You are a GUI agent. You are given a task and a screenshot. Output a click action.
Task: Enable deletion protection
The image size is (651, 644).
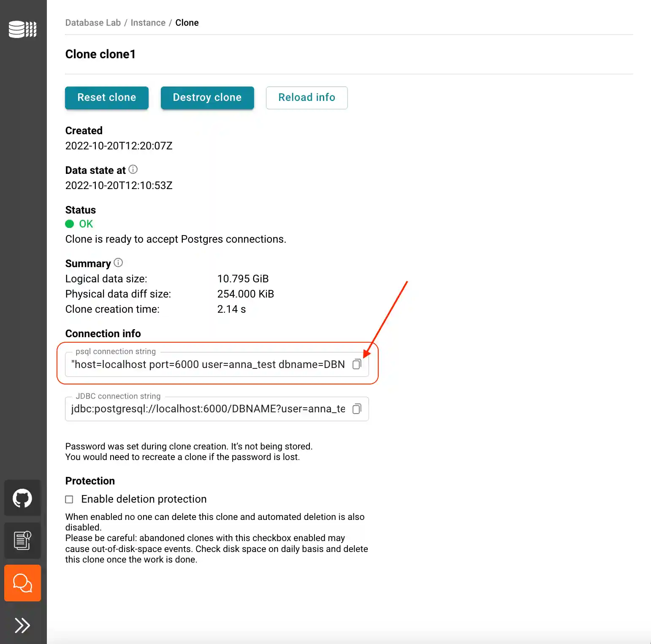click(69, 499)
